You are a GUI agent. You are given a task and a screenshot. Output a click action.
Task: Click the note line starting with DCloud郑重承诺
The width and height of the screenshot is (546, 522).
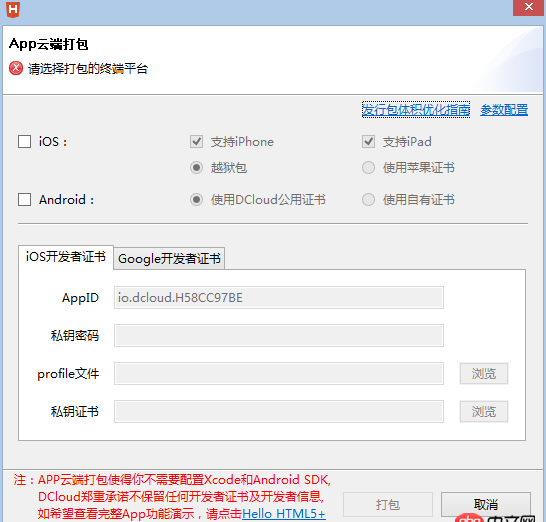(x=181, y=497)
